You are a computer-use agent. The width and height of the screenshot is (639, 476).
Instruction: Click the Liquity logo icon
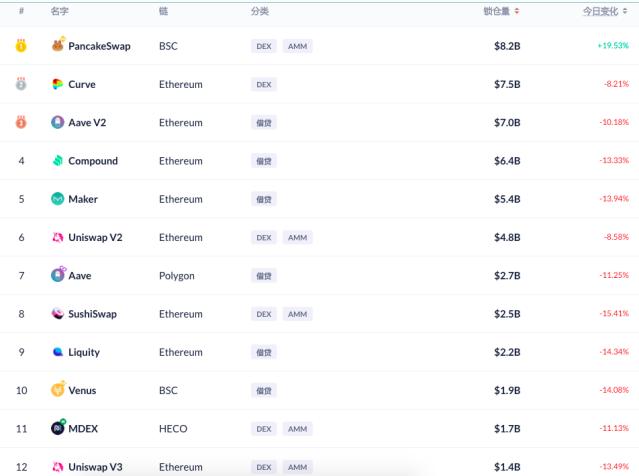point(58,352)
